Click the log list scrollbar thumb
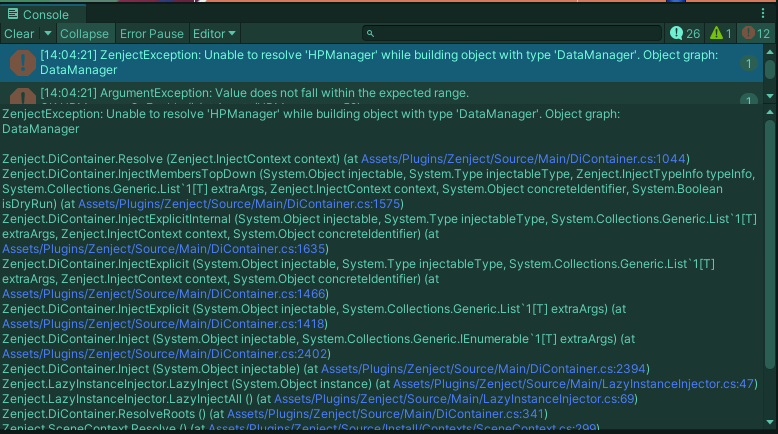This screenshot has height=434, width=778. pyautogui.click(x=770, y=69)
